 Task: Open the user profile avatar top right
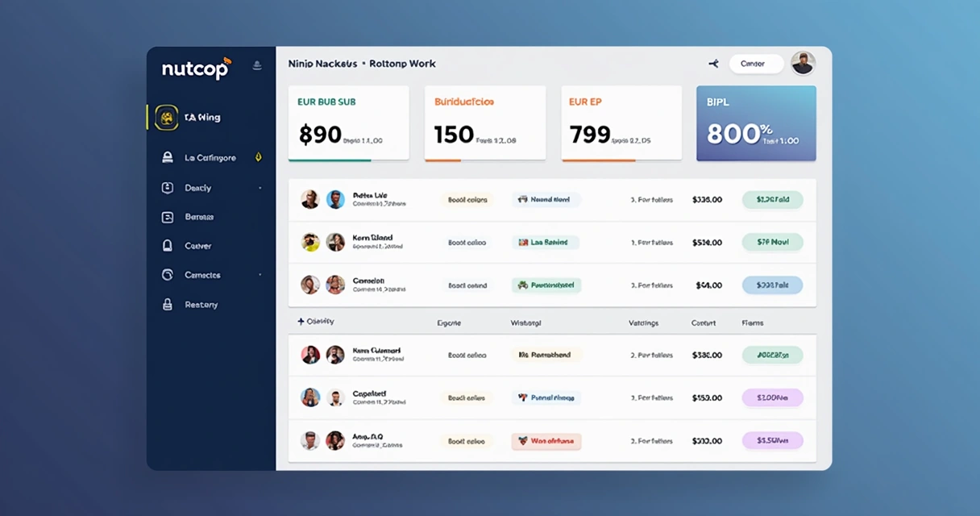click(x=803, y=64)
